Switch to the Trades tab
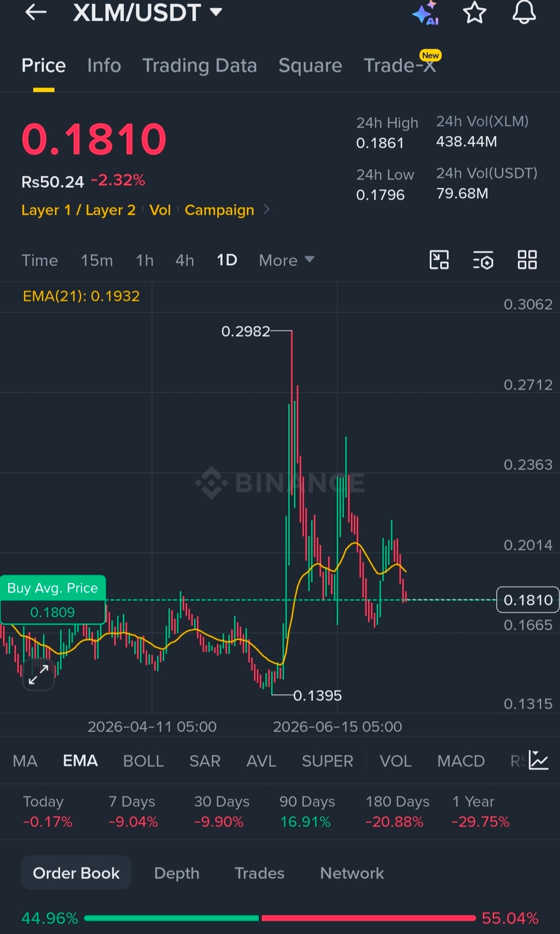 click(259, 873)
